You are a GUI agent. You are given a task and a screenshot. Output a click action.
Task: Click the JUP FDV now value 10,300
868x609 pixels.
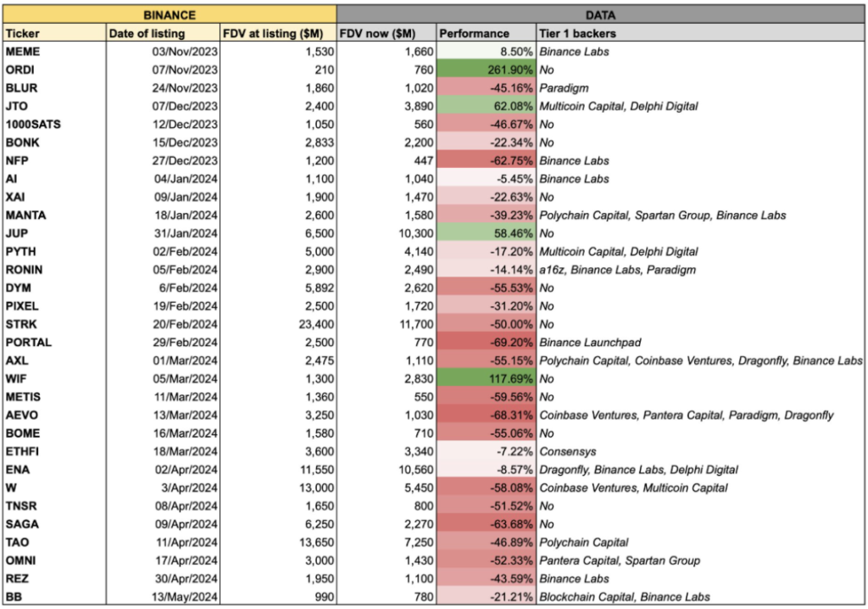386,233
